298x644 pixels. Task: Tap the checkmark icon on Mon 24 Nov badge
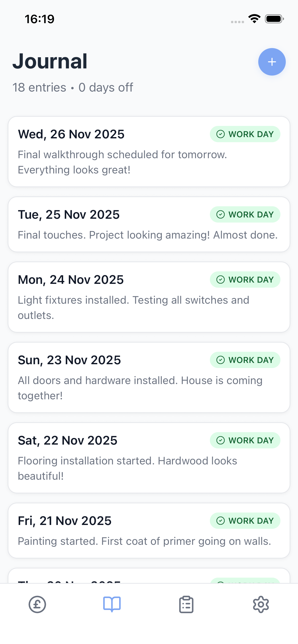tap(221, 280)
